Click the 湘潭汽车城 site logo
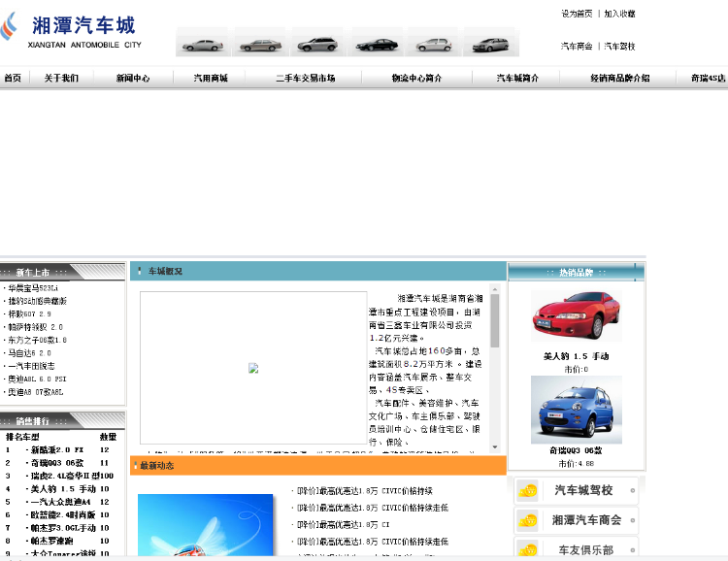The width and height of the screenshot is (728, 561). click(x=71, y=31)
